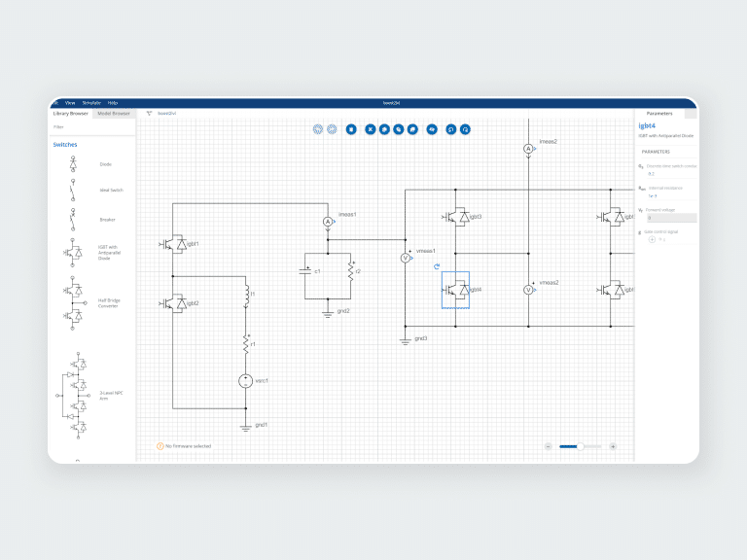Edit the Forward voltage field
The height and width of the screenshot is (560, 747).
click(x=672, y=218)
